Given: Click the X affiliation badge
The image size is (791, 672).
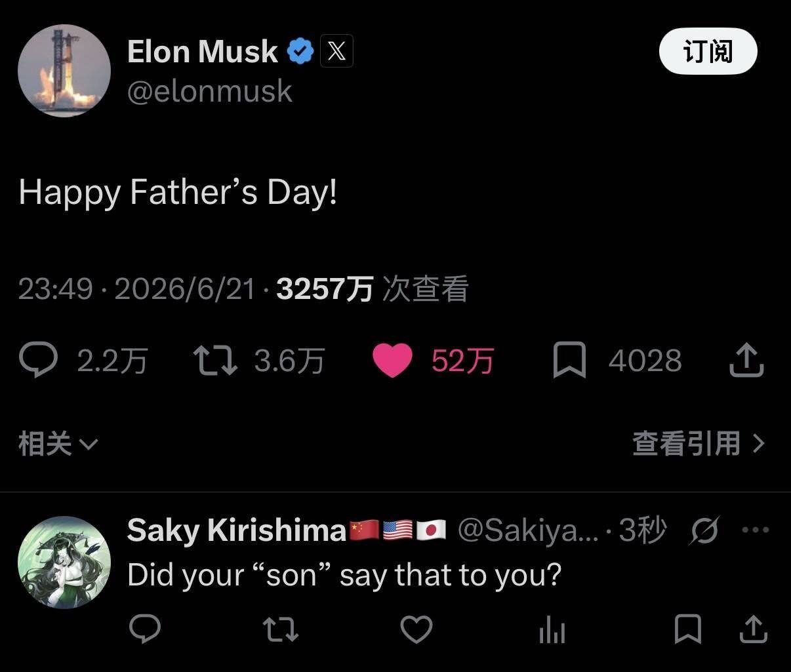Looking at the screenshot, I should tap(336, 50).
